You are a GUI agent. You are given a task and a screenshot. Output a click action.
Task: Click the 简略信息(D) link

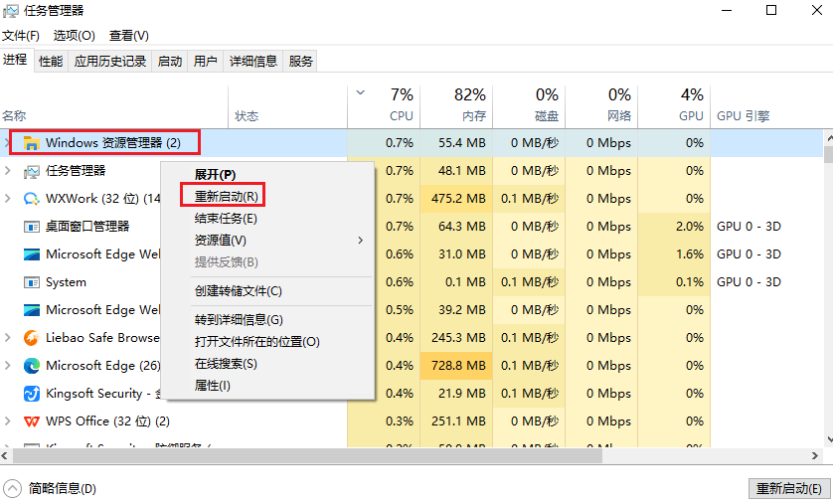coord(63,488)
